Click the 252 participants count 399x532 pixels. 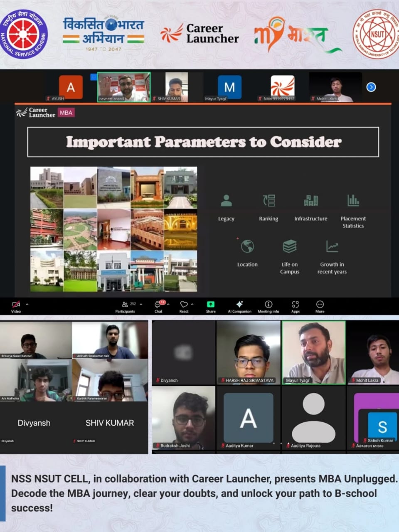coord(133,304)
